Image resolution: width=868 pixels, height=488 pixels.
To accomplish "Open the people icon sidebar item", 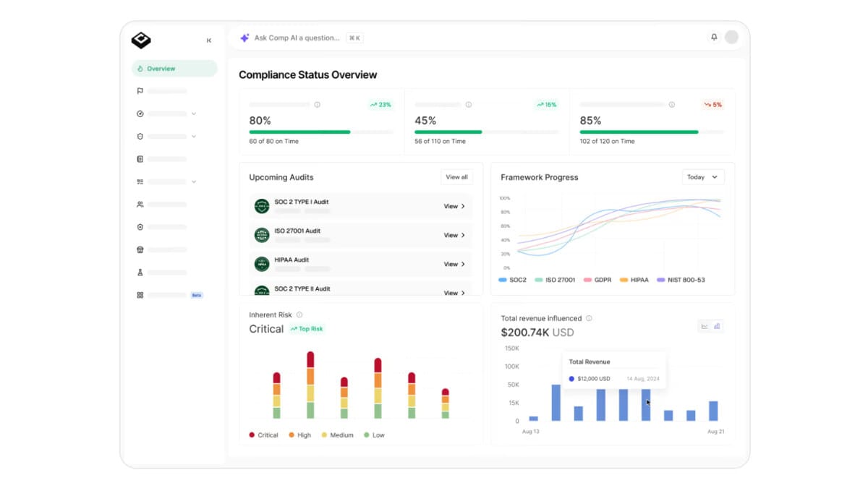I will click(x=140, y=205).
